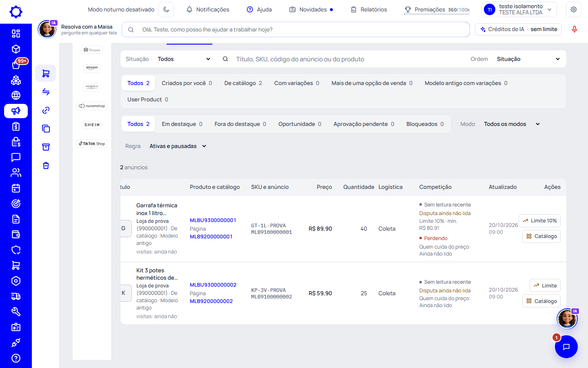588x368 pixels.
Task: Open the 'Aprovação pendente' tab
Action: [364, 124]
